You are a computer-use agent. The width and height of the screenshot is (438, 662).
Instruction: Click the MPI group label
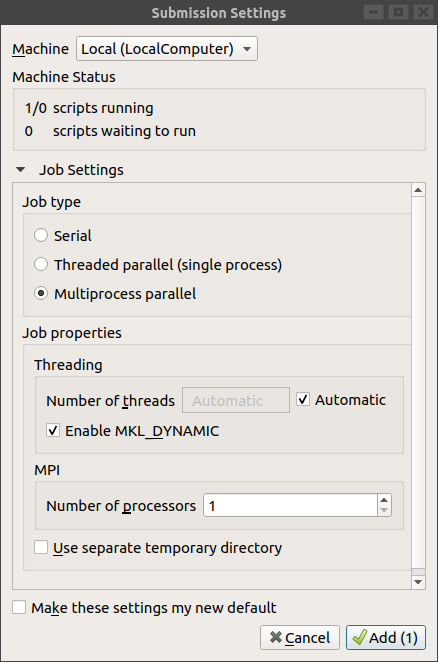(47, 469)
